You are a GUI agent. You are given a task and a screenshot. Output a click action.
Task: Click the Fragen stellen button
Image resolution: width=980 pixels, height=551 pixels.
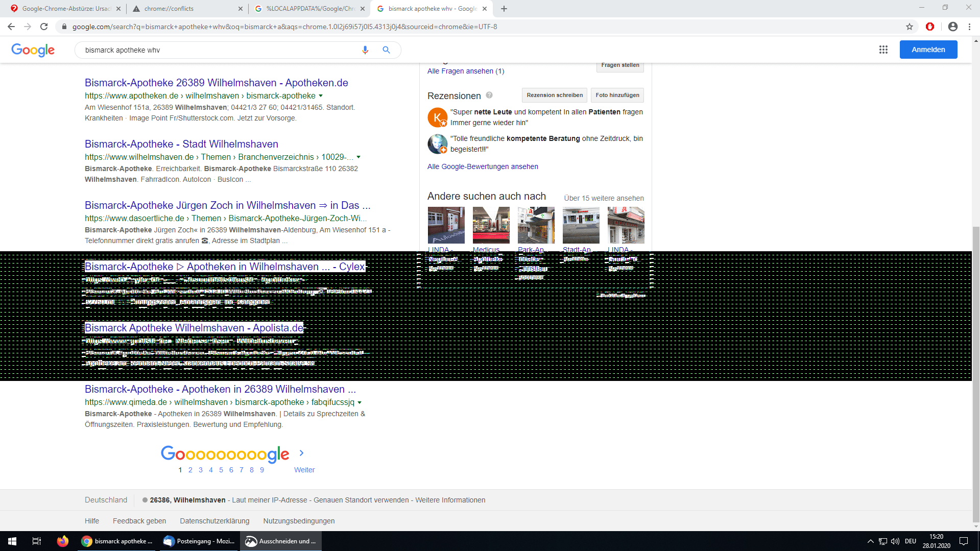[x=620, y=65]
